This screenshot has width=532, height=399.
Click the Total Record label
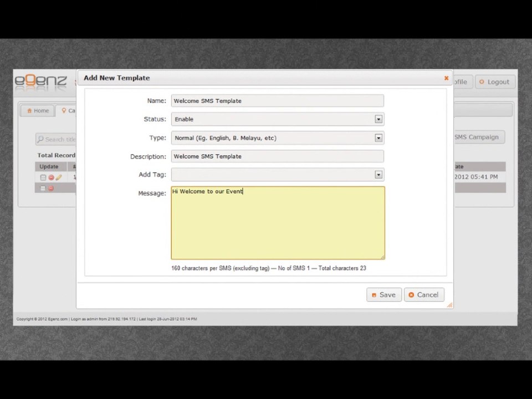57,155
